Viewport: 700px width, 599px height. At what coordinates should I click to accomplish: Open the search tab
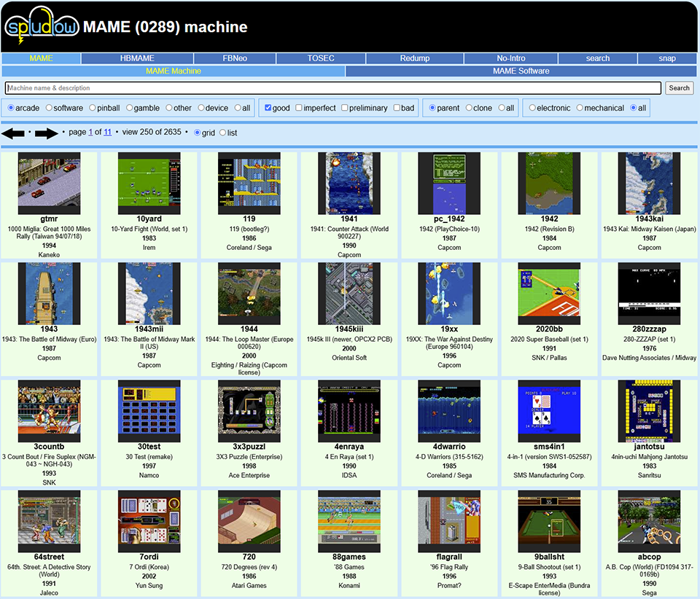(x=598, y=58)
